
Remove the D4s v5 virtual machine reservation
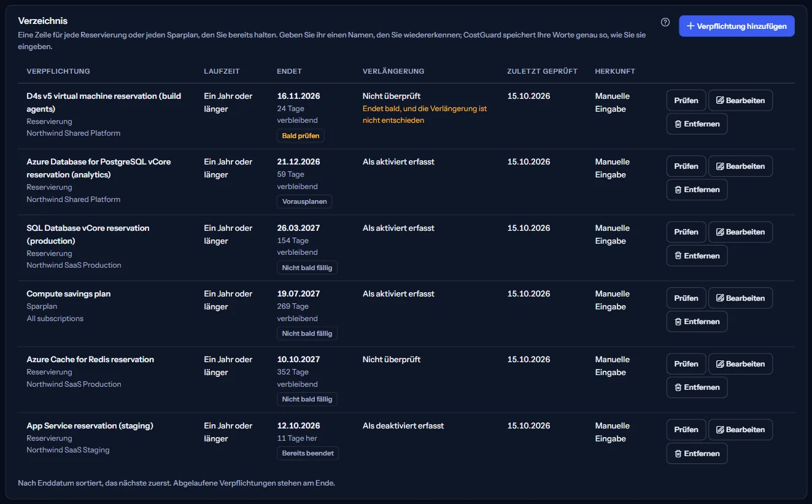[697, 124]
